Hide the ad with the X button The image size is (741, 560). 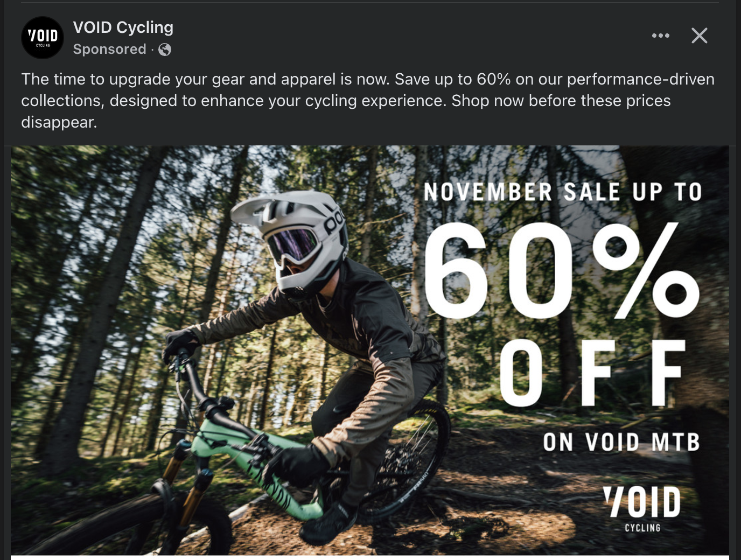pyautogui.click(x=699, y=36)
